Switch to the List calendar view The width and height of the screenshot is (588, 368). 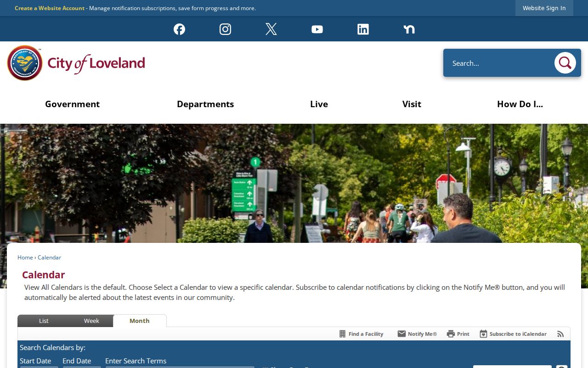coord(44,321)
